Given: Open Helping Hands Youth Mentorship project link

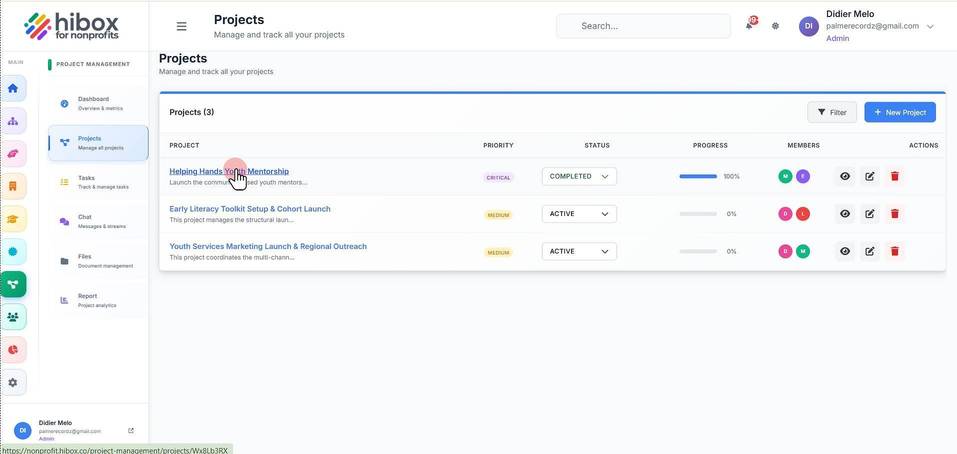Looking at the screenshot, I should pyautogui.click(x=229, y=171).
